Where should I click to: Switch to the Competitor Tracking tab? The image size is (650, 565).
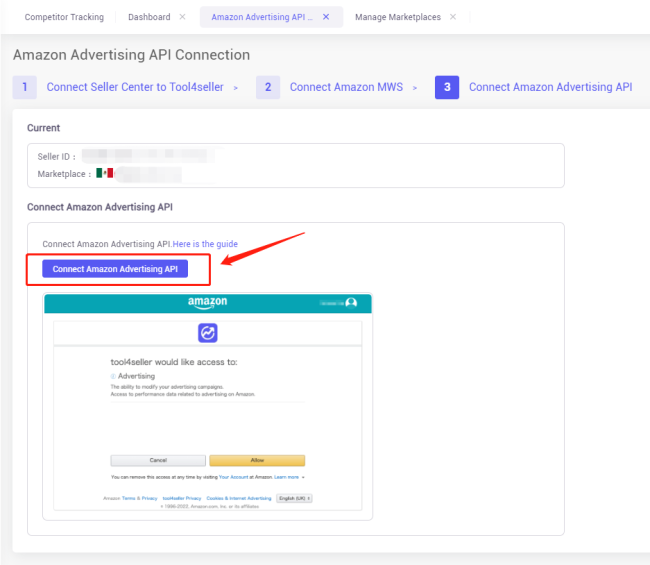[64, 17]
